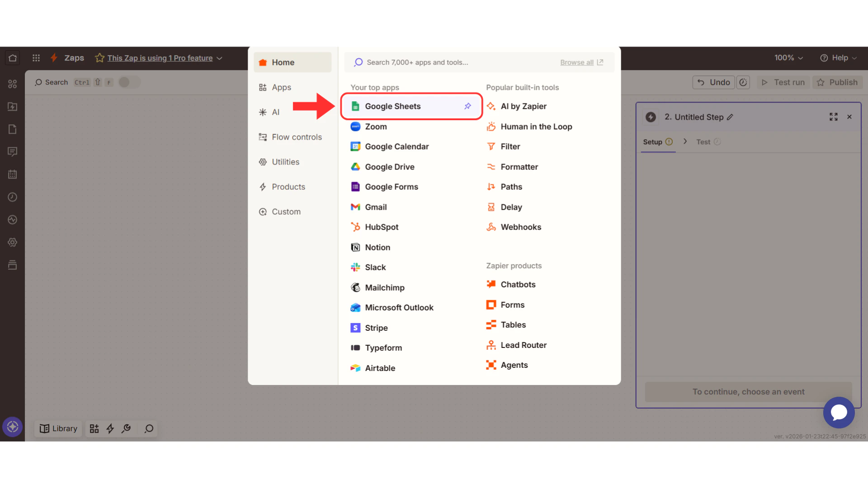
Task: Open the Pro feature dropdown in the header
Action: (x=220, y=58)
